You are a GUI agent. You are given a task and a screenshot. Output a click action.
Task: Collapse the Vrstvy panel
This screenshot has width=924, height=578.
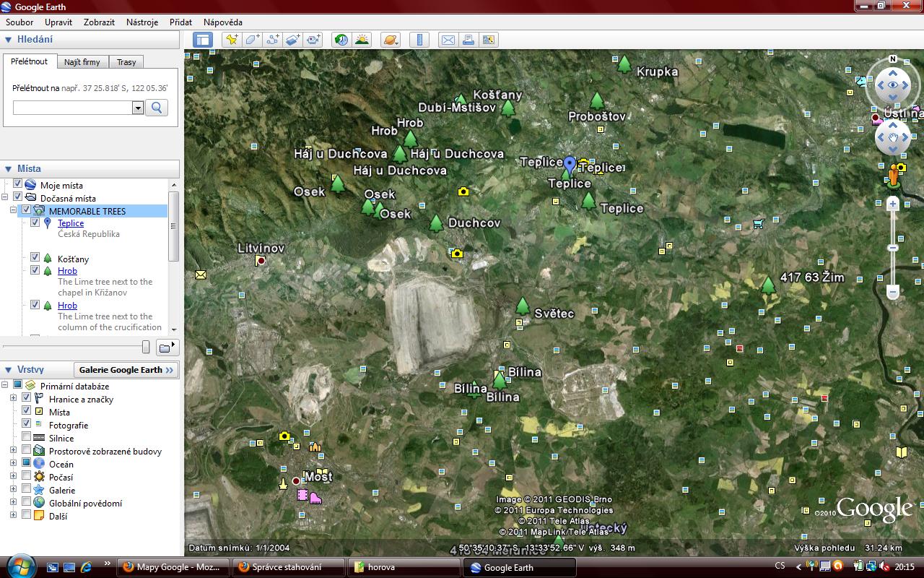click(x=9, y=369)
